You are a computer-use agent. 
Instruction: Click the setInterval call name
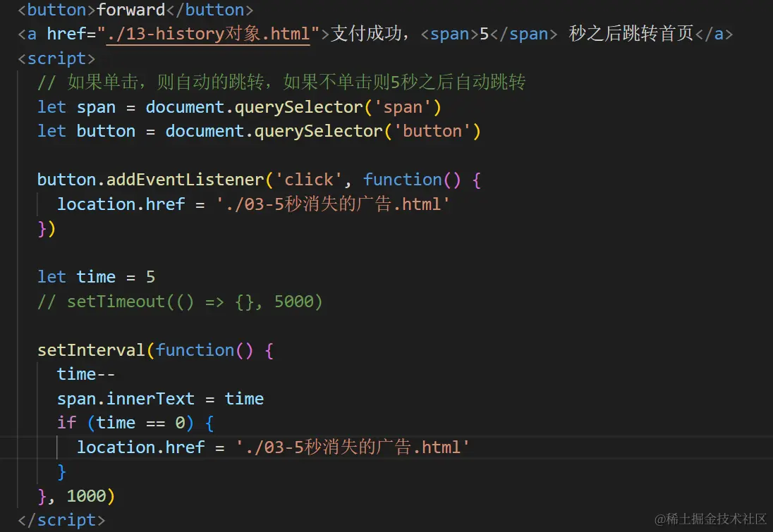[91, 349]
